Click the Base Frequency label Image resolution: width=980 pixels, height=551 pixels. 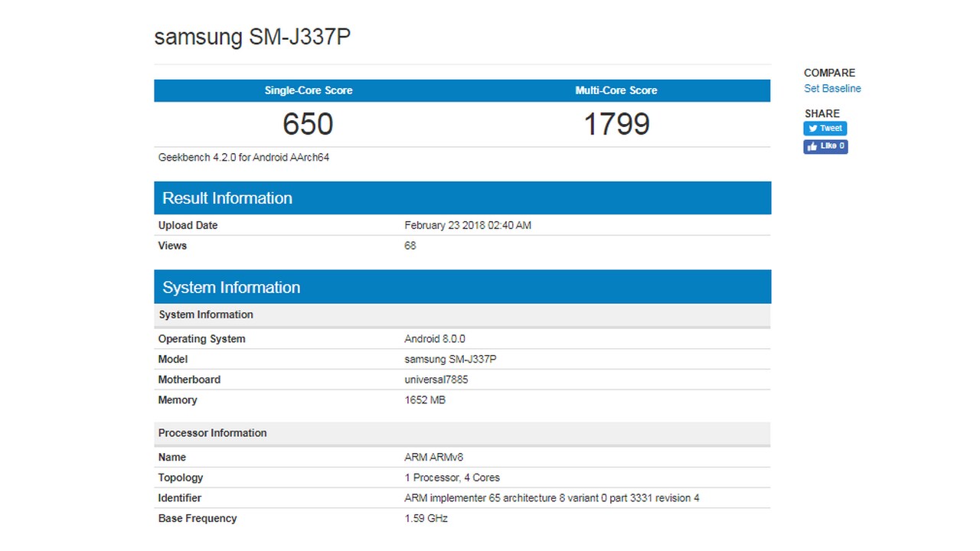tap(198, 519)
